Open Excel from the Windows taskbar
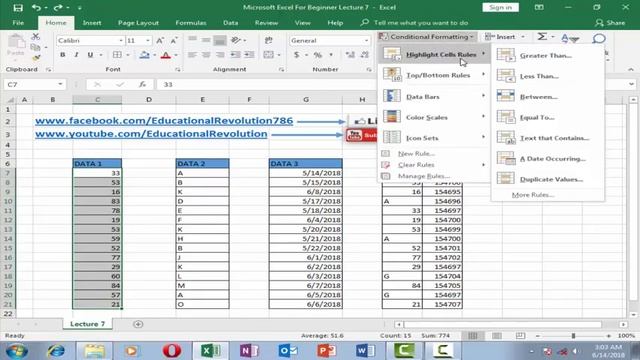The width and height of the screenshot is (640, 360). (x=211, y=351)
